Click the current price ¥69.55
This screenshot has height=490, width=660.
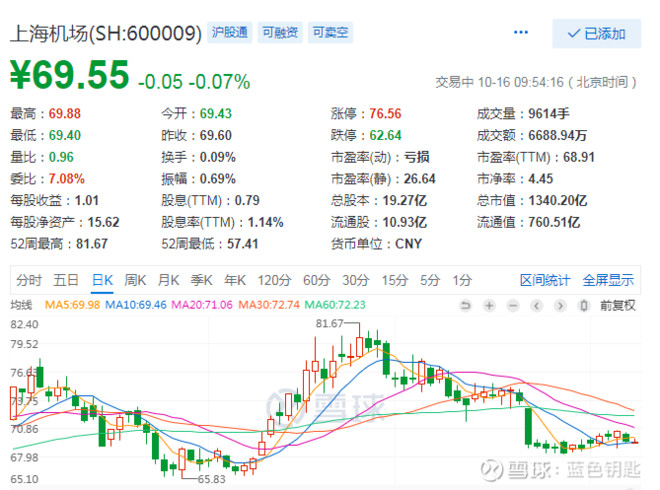(70, 75)
